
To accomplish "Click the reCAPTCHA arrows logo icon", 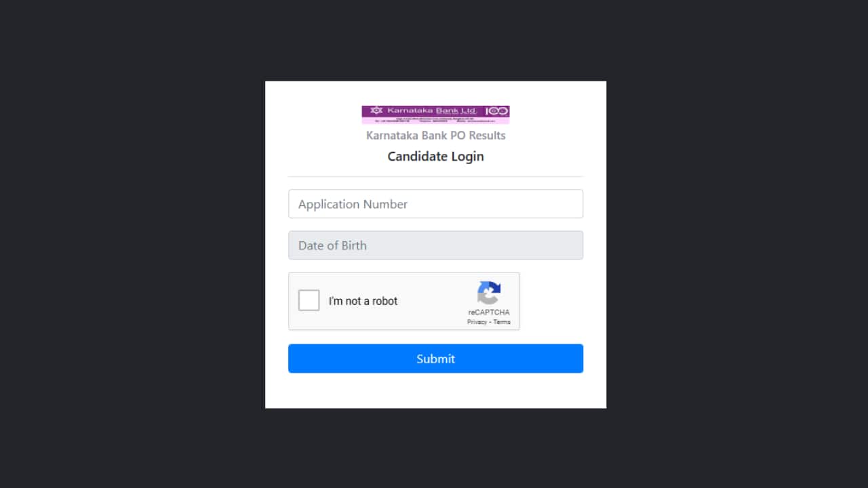I will 489,293.
